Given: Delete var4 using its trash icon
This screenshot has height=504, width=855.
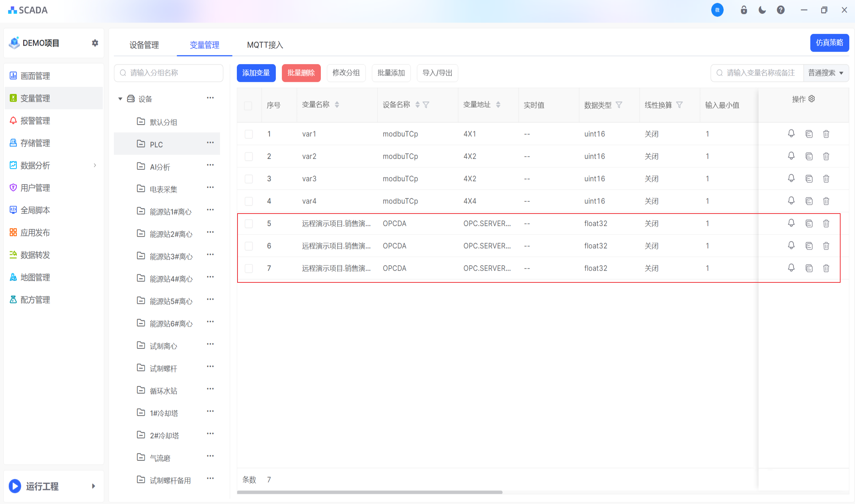Looking at the screenshot, I should 826,201.
